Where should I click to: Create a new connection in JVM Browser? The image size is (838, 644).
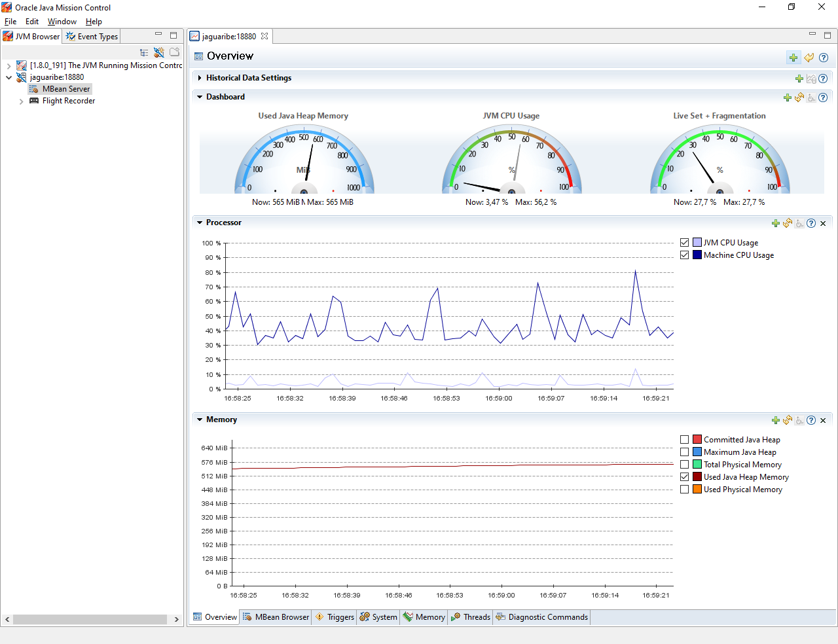click(x=158, y=52)
